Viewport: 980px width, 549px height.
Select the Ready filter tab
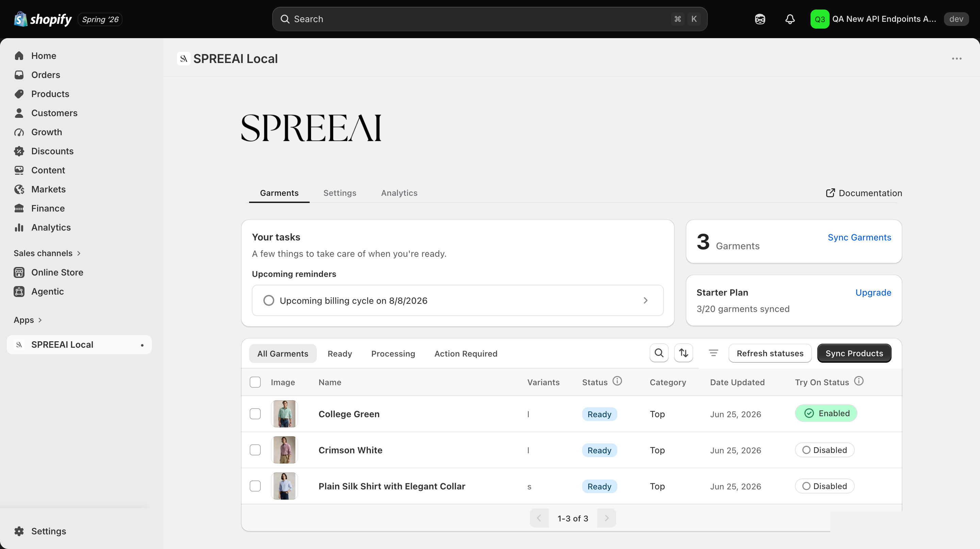pyautogui.click(x=340, y=354)
